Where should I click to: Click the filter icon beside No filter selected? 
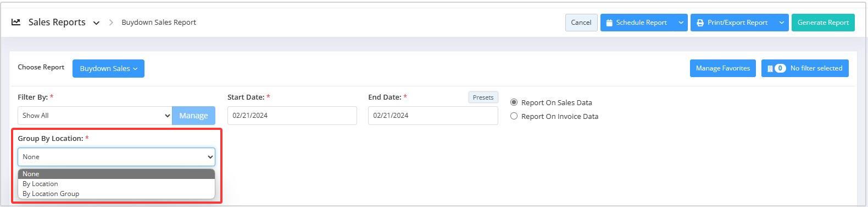click(770, 68)
